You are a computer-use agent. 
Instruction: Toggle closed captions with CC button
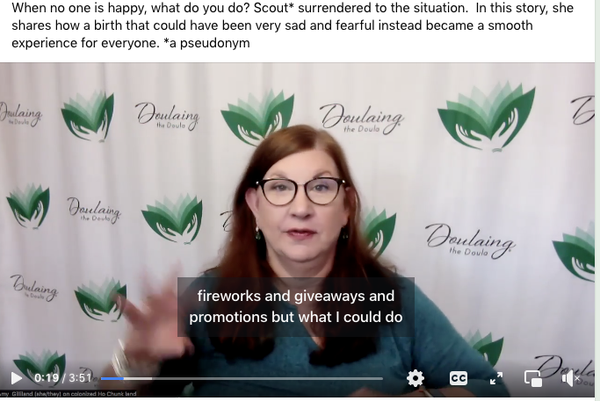pyautogui.click(x=458, y=378)
